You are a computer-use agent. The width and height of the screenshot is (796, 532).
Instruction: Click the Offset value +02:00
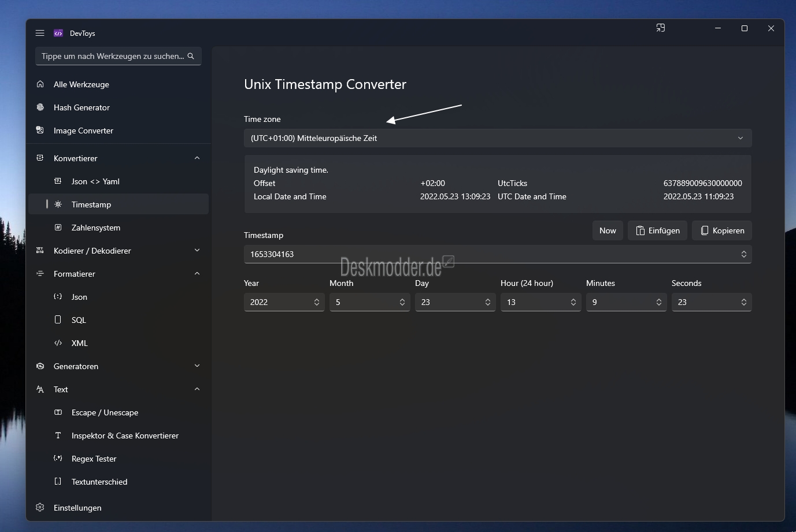433,183
